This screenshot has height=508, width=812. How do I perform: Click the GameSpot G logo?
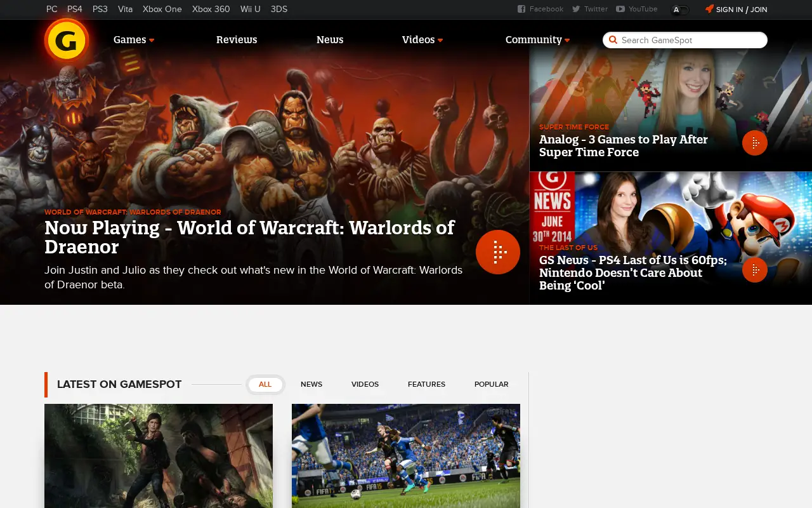66,40
